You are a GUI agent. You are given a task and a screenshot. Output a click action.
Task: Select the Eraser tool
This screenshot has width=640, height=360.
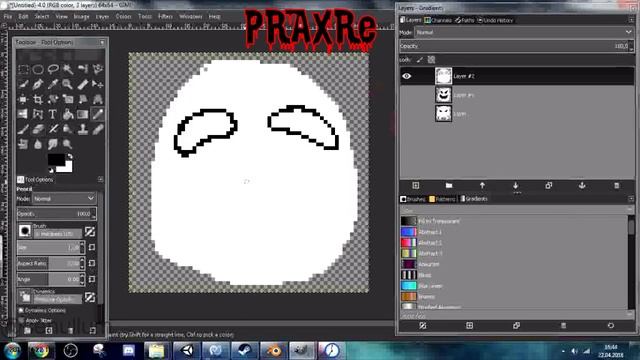[x=38, y=129]
